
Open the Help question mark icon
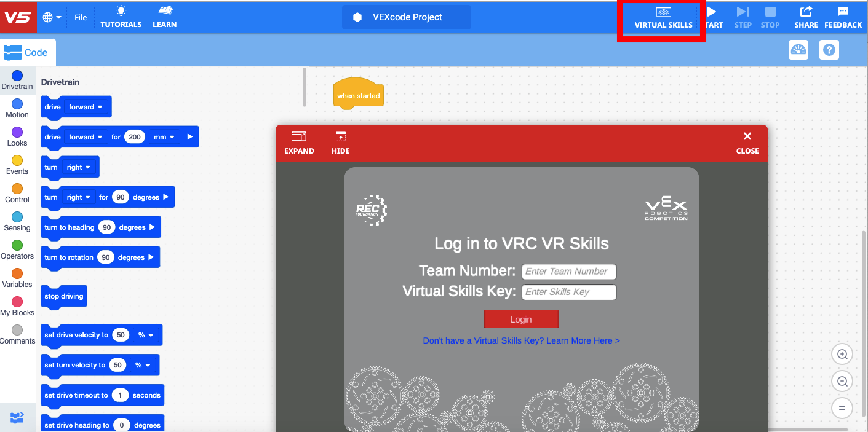point(829,50)
